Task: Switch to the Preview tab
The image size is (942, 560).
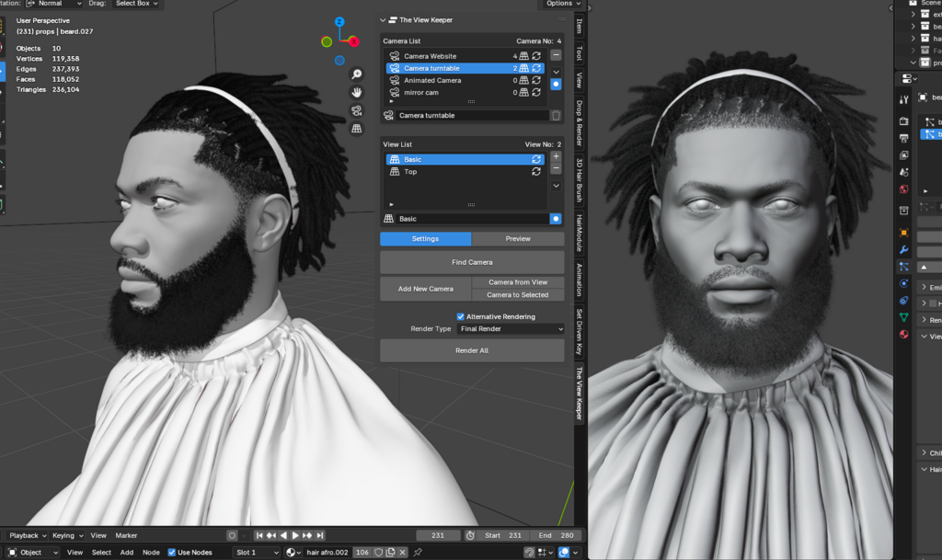Action: 518,239
